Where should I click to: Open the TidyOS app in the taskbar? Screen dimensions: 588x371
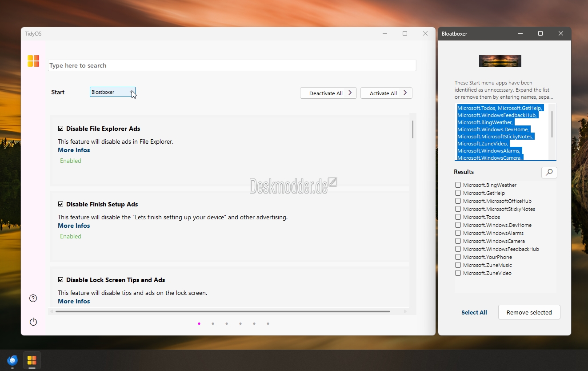coord(32,360)
